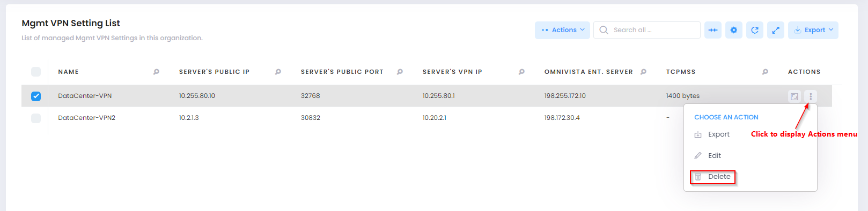Click search icon in Omnivista Ent. Server column
The image size is (868, 211).
pos(643,72)
